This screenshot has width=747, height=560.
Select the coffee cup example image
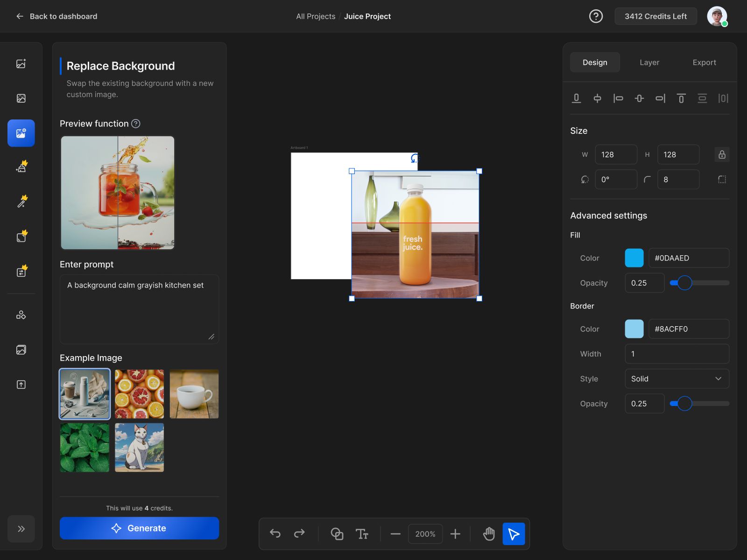194,394
